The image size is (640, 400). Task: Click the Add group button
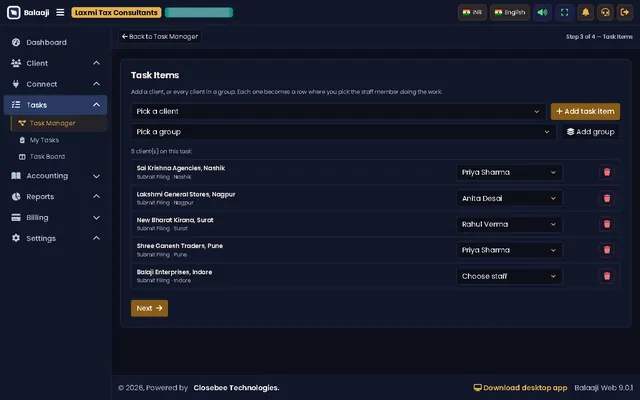(x=591, y=132)
